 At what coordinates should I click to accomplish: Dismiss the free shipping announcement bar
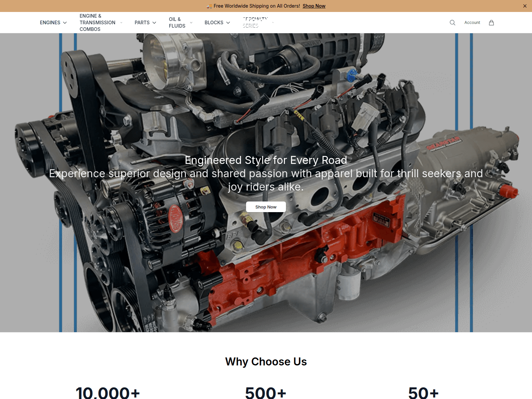click(x=525, y=6)
